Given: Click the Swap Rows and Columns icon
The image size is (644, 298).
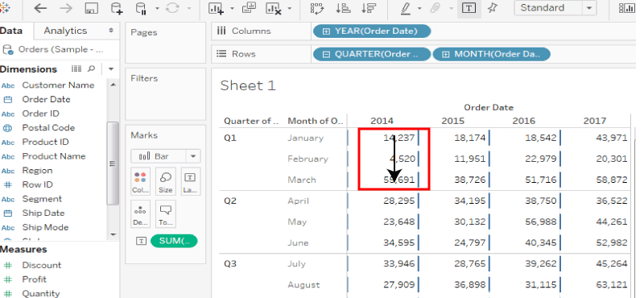Looking at the screenshot, I should 316,9.
